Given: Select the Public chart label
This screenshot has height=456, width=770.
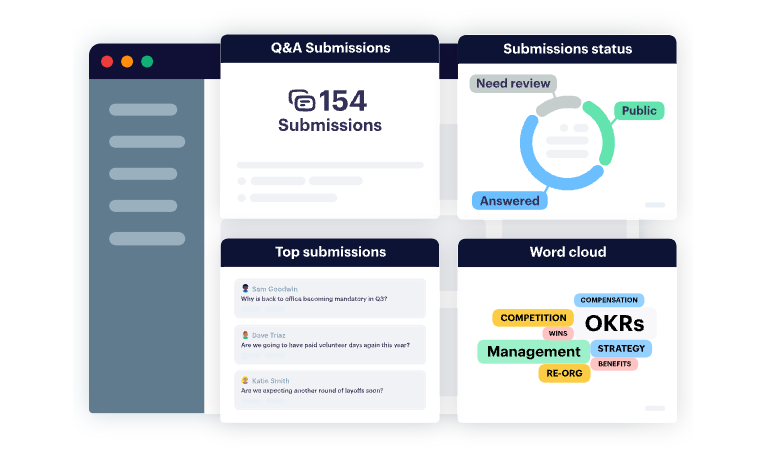Looking at the screenshot, I should (x=639, y=110).
